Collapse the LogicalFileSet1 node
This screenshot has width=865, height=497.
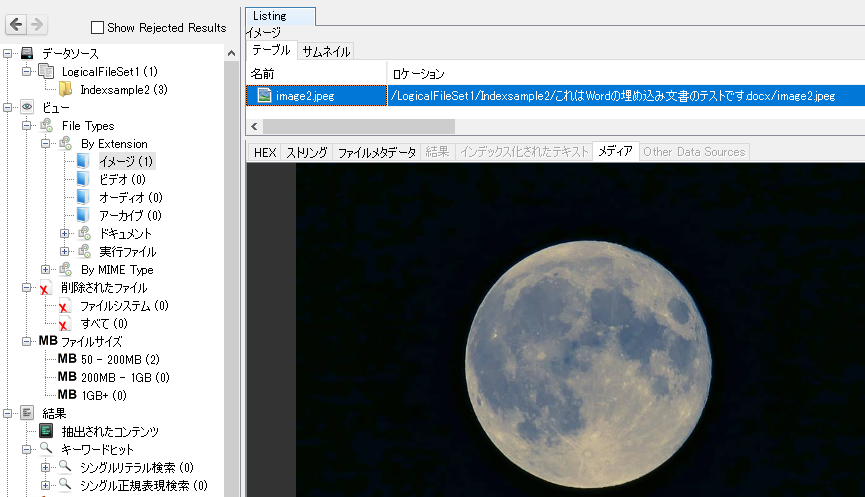pyautogui.click(x=26, y=71)
